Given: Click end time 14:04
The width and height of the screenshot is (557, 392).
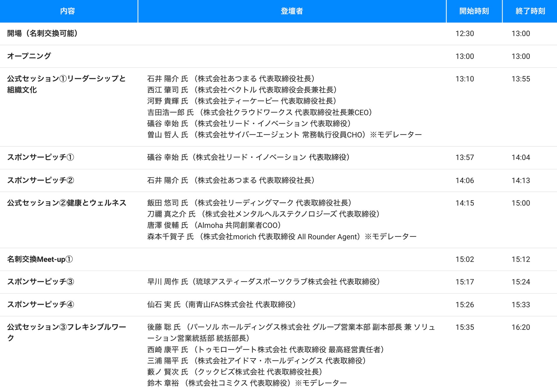Looking at the screenshot, I should [521, 157].
